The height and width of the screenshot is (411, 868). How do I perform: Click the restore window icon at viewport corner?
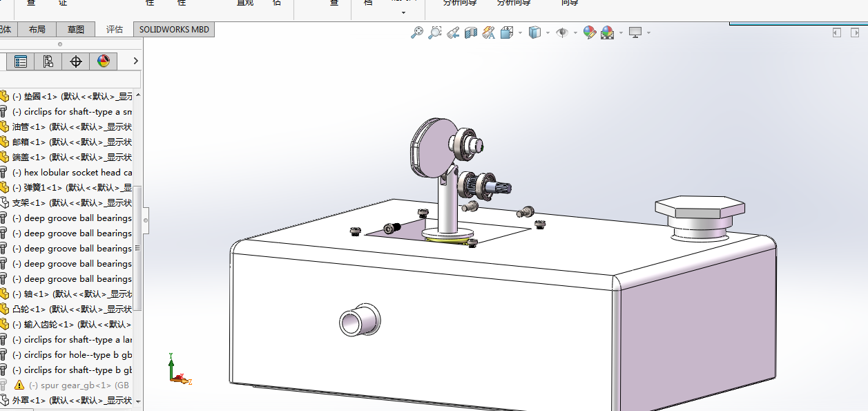855,32
